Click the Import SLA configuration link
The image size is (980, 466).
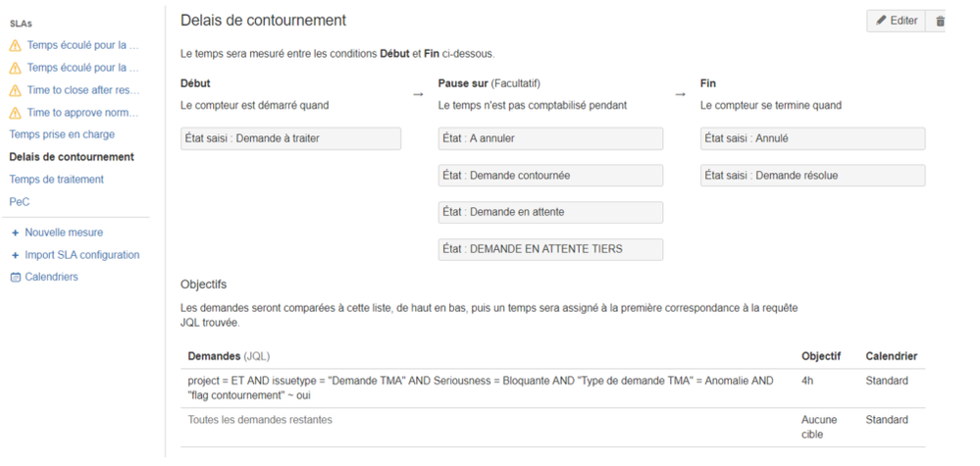(x=81, y=255)
